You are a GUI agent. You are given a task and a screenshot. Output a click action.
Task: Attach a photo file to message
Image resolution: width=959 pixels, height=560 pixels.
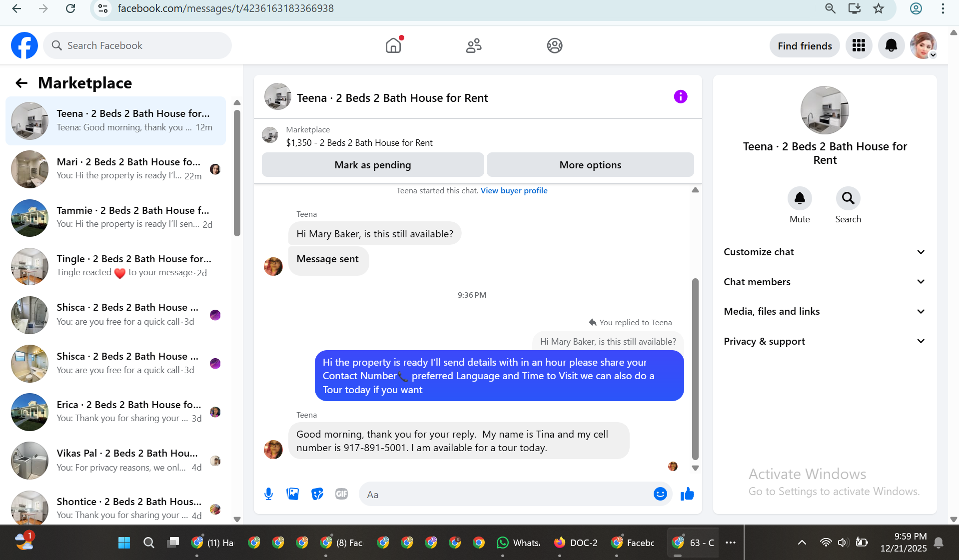[292, 494]
